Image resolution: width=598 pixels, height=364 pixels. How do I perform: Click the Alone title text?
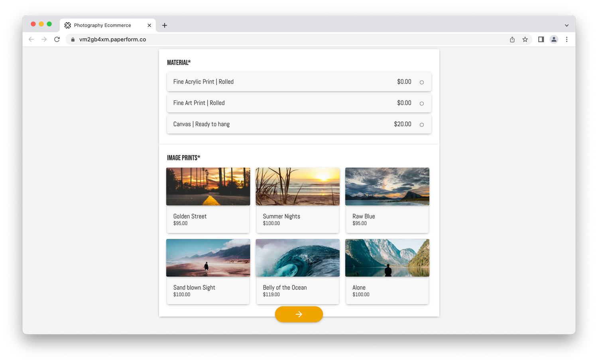pyautogui.click(x=359, y=288)
